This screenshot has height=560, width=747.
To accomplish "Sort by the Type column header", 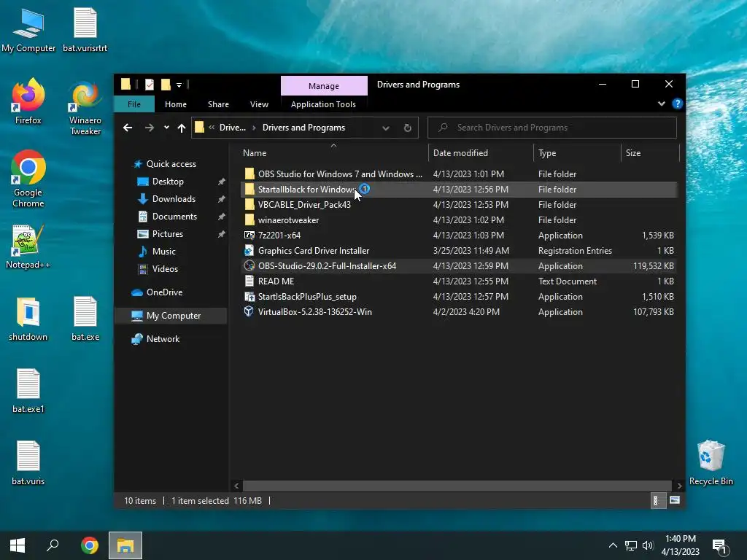I will (578, 153).
